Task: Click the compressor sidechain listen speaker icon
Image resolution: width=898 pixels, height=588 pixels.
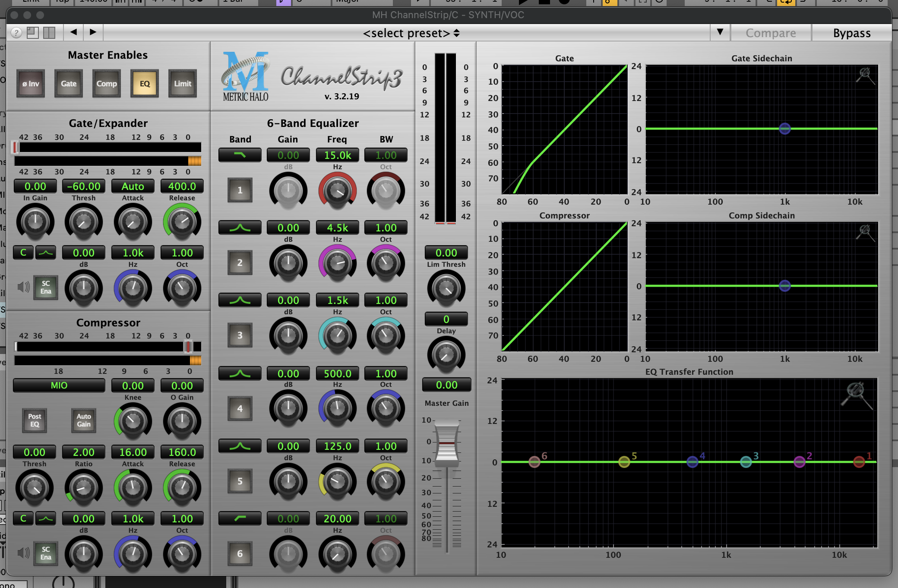Action: [x=23, y=553]
